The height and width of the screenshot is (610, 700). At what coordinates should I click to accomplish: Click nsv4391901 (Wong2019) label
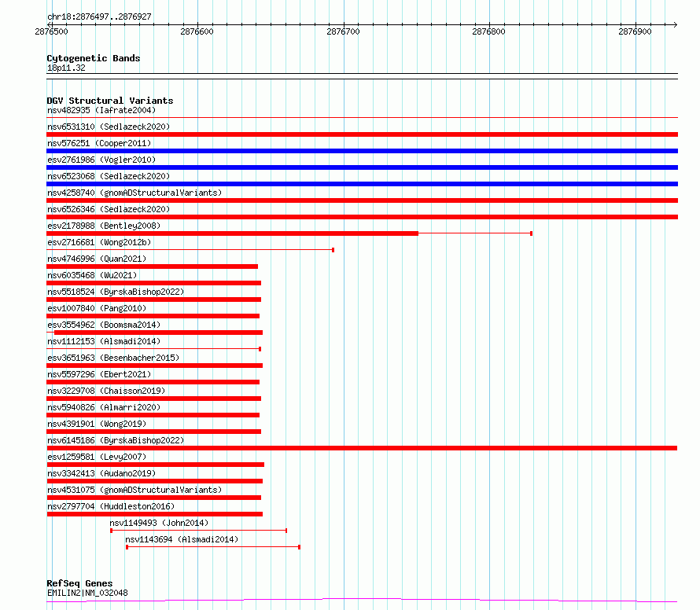coord(97,424)
